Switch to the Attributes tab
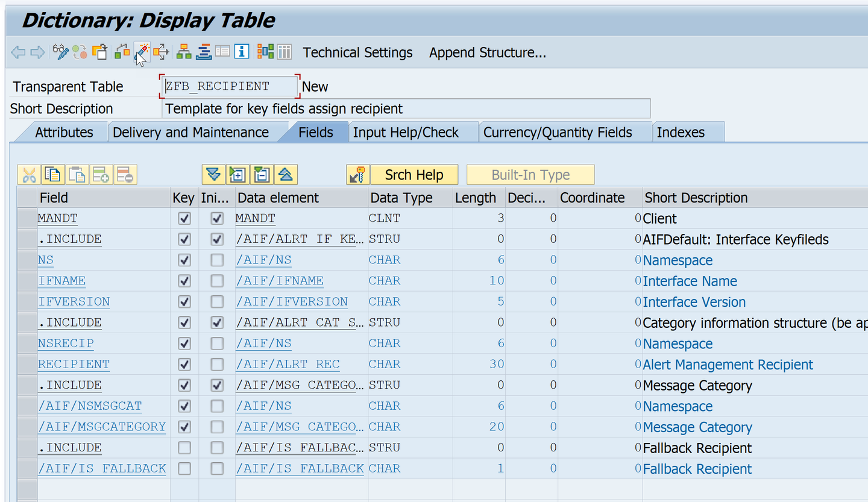 (64, 133)
